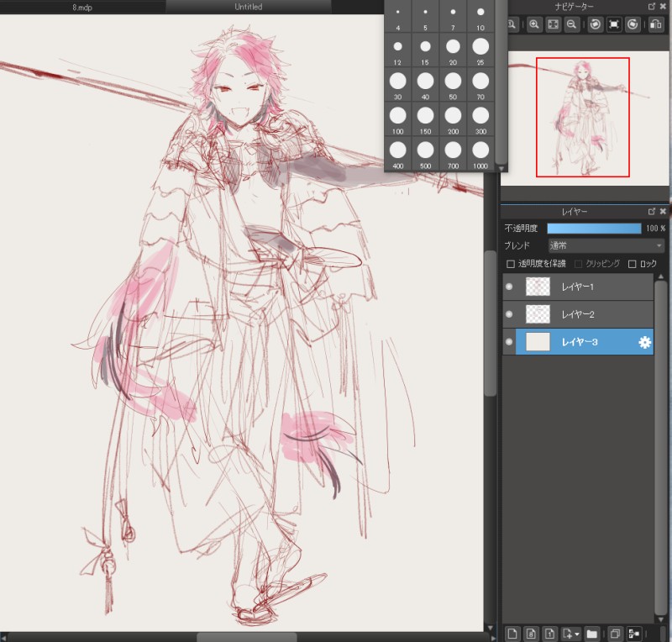Merge layer down icon

coord(634,634)
